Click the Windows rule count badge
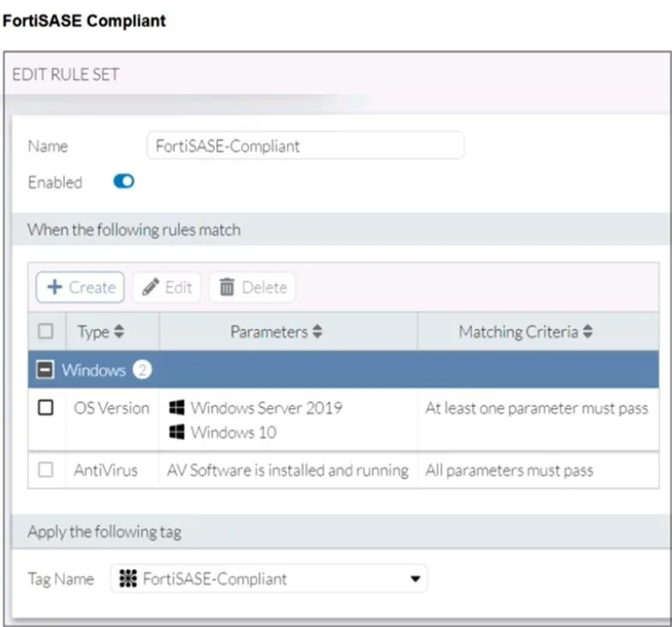The width and height of the screenshot is (672, 627). coord(143,370)
